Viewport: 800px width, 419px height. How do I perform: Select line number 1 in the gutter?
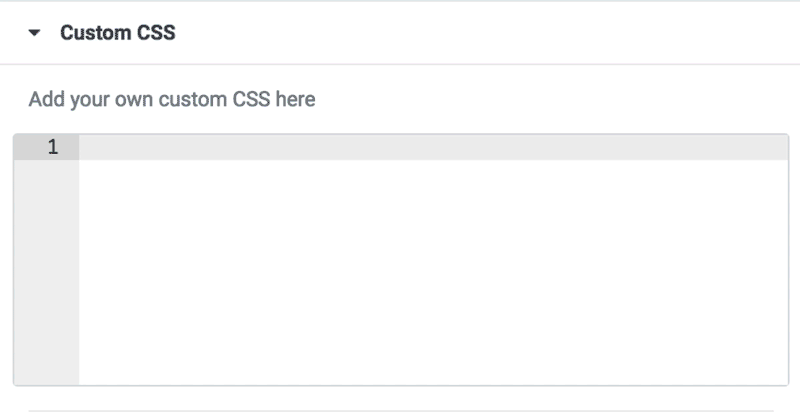click(x=52, y=148)
